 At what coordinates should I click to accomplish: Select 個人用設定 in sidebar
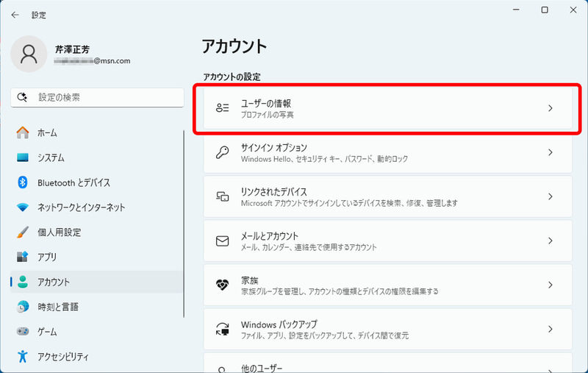[97, 232]
